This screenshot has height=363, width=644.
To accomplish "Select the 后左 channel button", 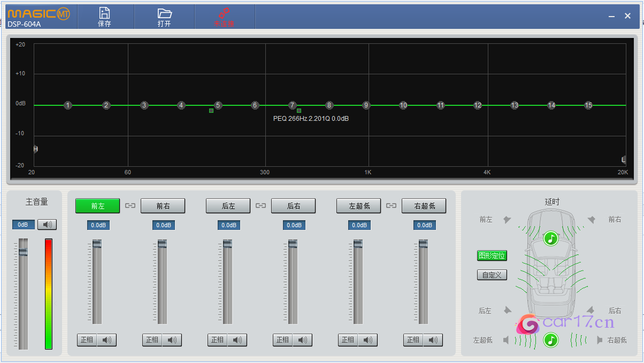I will coord(228,206).
